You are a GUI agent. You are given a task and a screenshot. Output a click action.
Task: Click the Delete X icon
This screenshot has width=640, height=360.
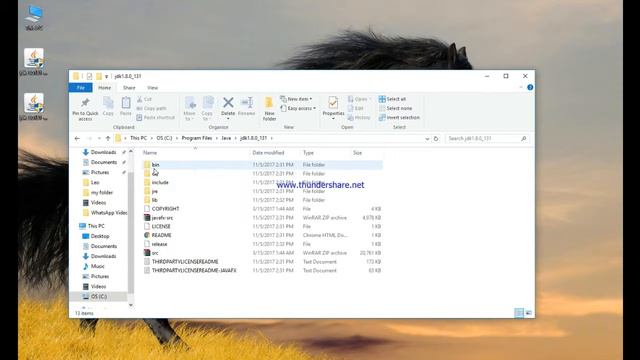point(228,102)
